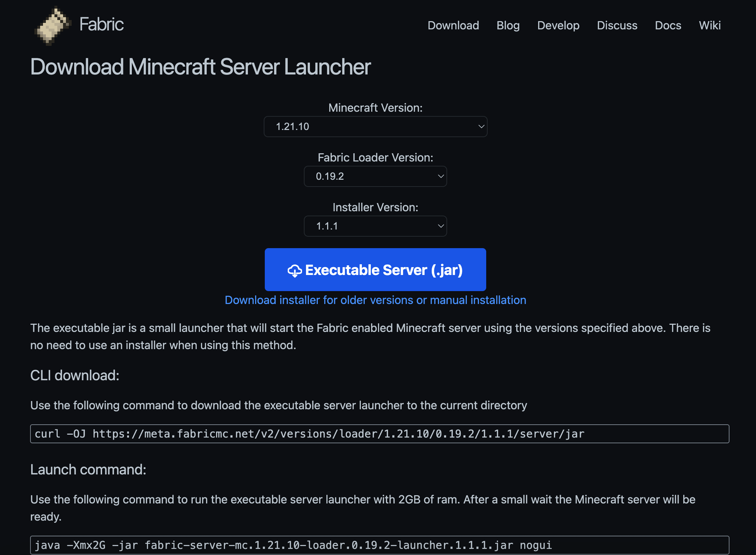This screenshot has width=756, height=555.
Task: Click the cloud download icon on button
Action: (x=295, y=271)
